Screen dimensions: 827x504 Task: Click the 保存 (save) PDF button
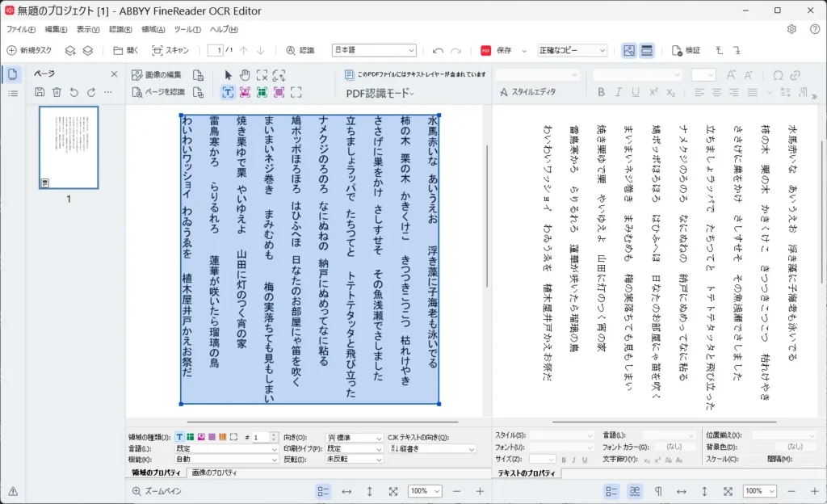click(x=497, y=50)
